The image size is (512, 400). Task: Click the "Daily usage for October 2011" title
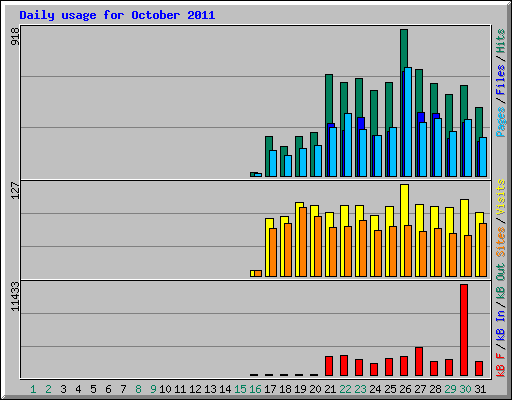pyautogui.click(x=117, y=15)
